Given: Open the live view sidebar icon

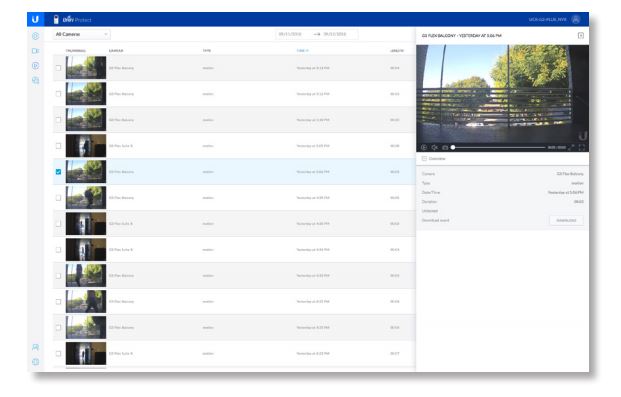Looking at the screenshot, I should click(x=35, y=36).
